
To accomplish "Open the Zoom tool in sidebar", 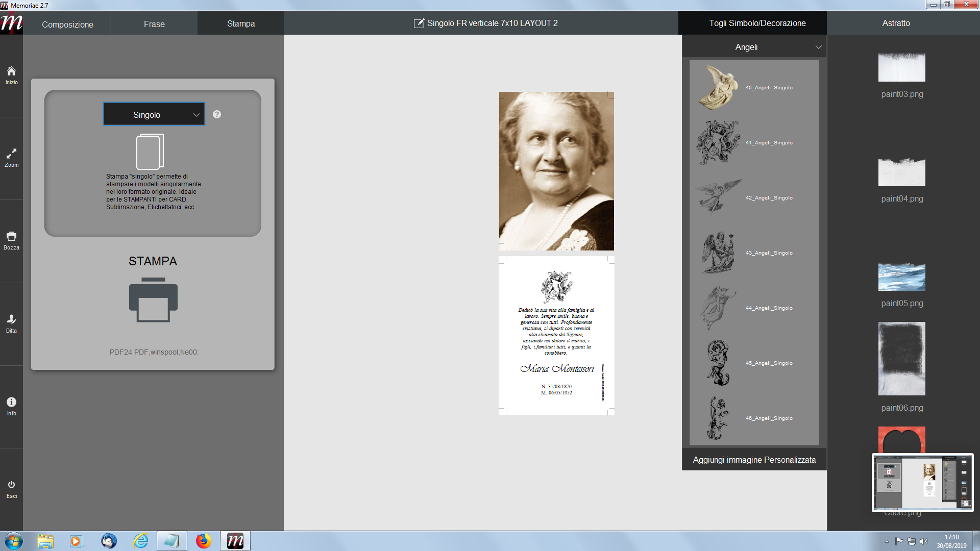I will click(11, 154).
